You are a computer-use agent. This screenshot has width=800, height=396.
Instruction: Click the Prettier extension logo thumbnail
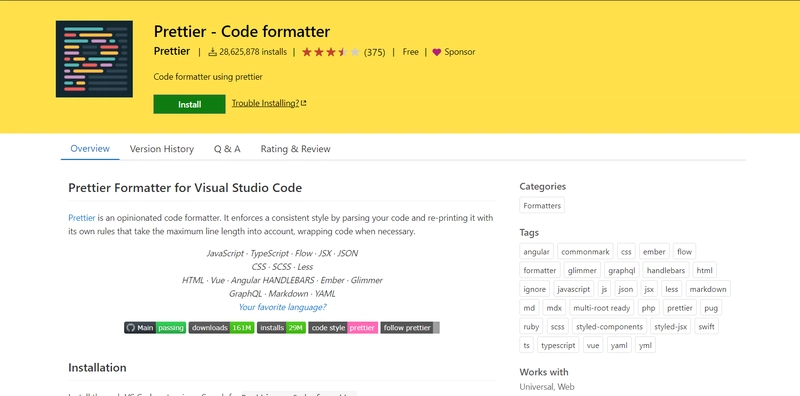coord(94,59)
